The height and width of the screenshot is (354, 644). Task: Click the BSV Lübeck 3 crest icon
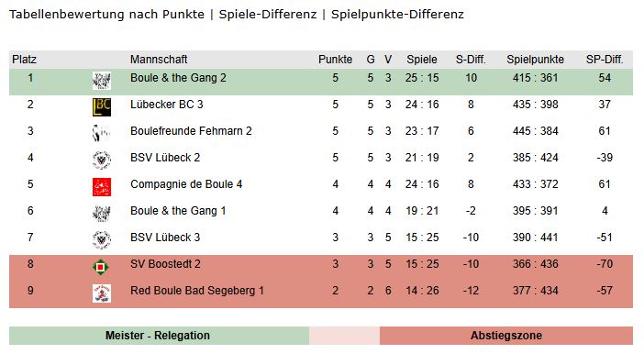102,240
